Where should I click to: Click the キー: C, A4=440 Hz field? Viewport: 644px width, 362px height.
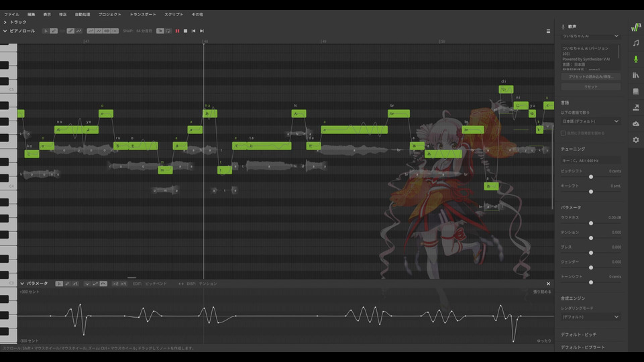(590, 160)
